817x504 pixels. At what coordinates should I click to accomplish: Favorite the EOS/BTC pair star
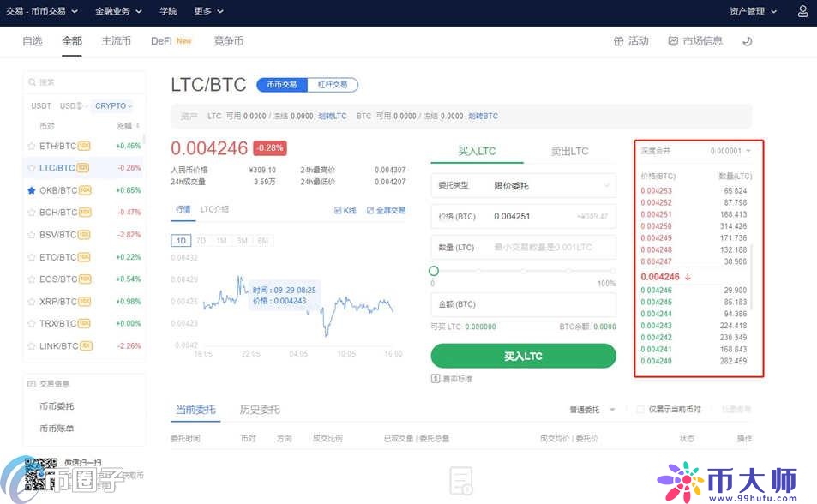coord(31,279)
